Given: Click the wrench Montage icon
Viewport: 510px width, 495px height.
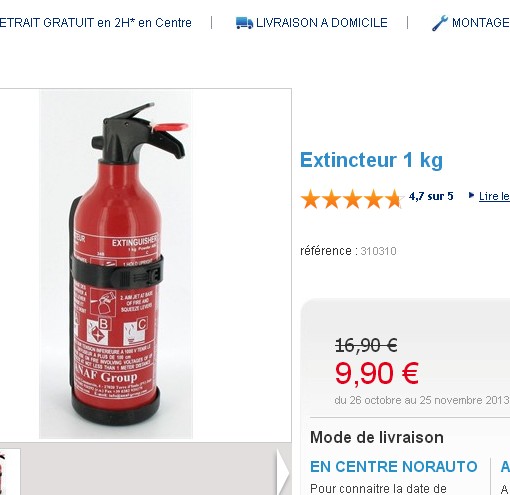Looking at the screenshot, I should coord(440,23).
